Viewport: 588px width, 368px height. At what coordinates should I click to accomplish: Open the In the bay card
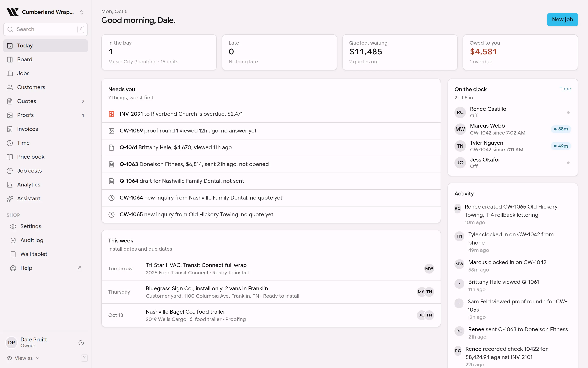point(159,52)
